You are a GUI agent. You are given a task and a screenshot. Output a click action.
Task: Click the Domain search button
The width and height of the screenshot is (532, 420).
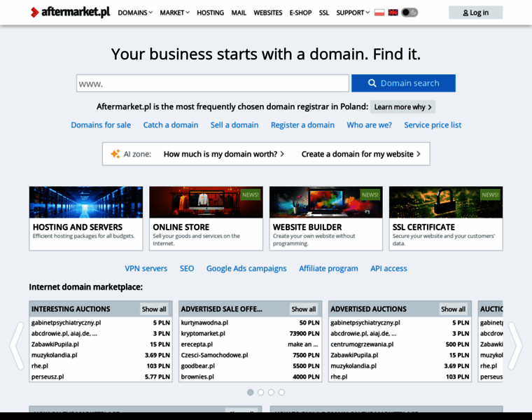tap(403, 83)
